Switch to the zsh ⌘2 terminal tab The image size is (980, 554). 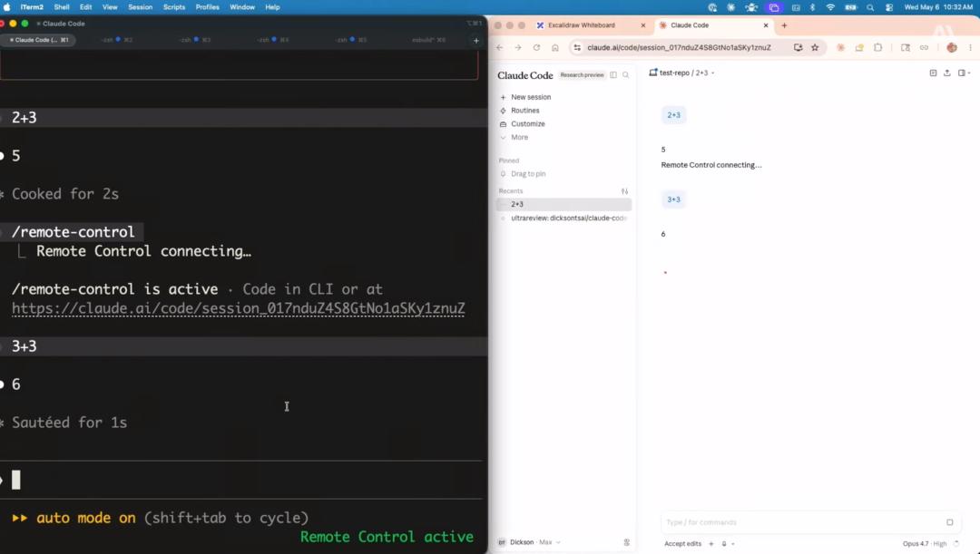tap(117, 39)
